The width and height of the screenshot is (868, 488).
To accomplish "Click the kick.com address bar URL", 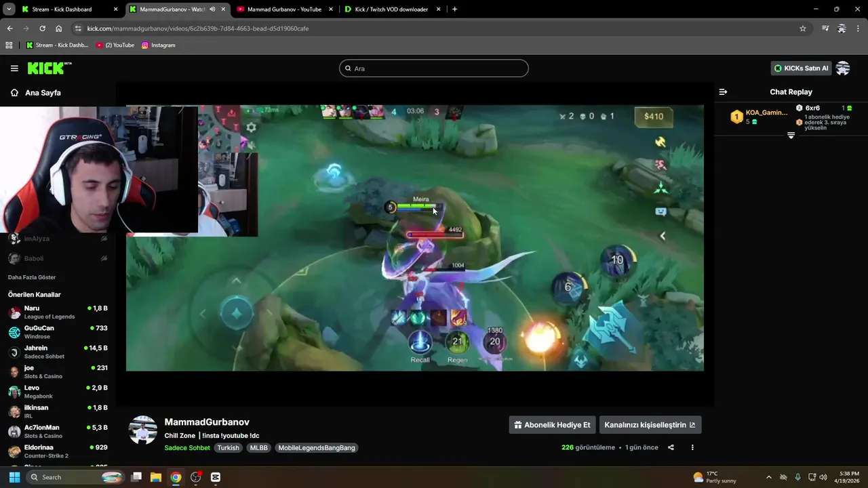I will 198,28.
